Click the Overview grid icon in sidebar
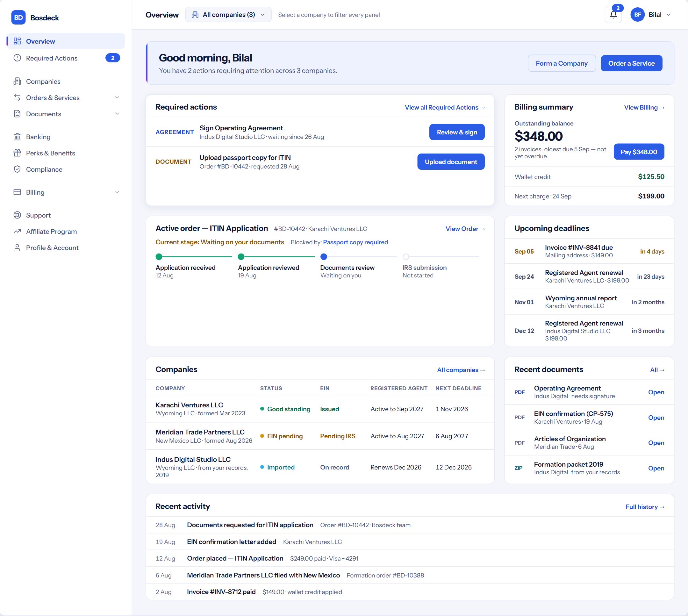The width and height of the screenshot is (688, 616). click(x=17, y=41)
